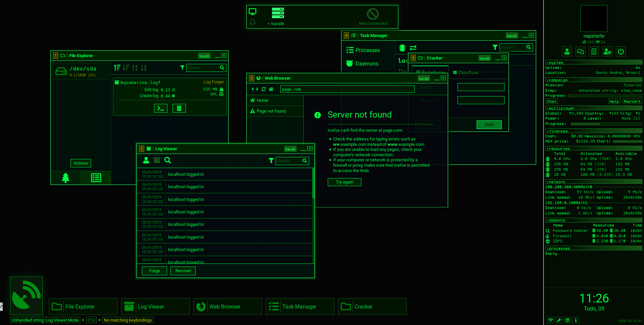Click the page.com address bar
The image size is (644, 325).
click(x=347, y=89)
